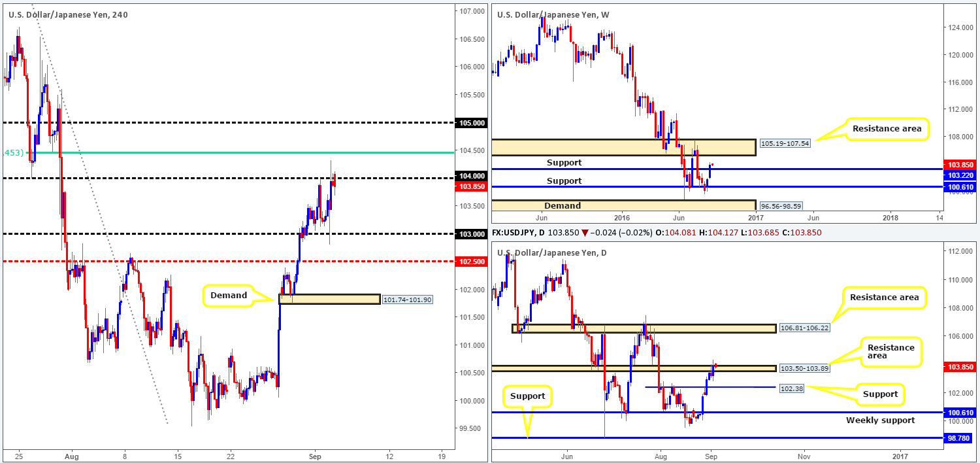Viewport: 980px width, 463px height.
Task: Click the 102.38 support level label
Action: [x=792, y=387]
